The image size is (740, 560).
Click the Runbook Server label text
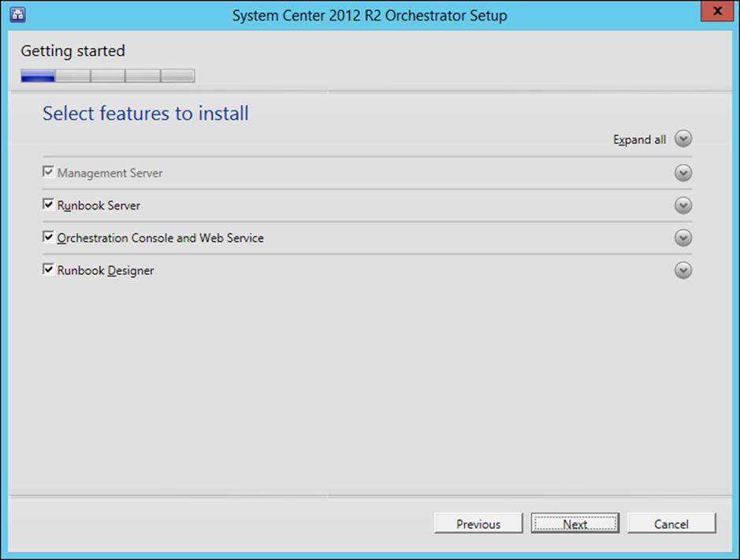(x=99, y=206)
